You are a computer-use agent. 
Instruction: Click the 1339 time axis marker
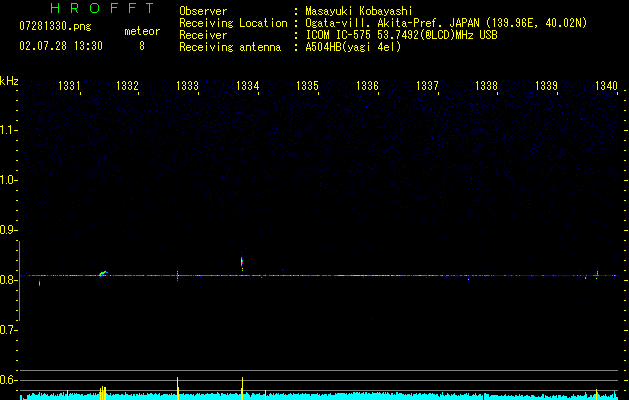point(546,86)
